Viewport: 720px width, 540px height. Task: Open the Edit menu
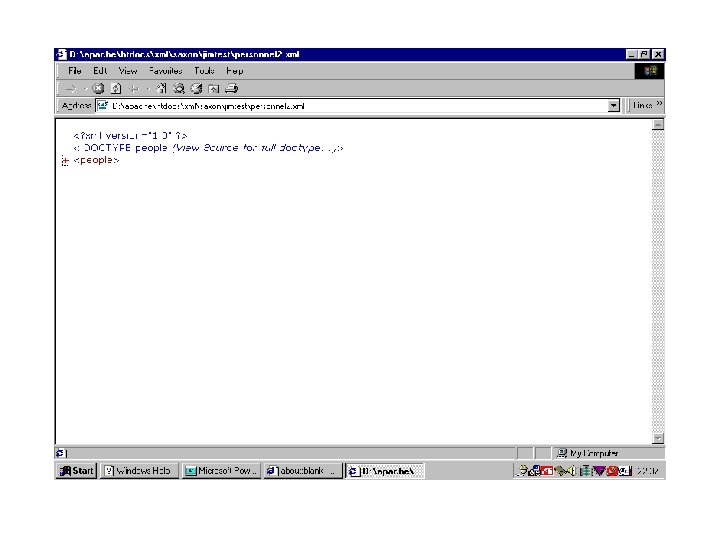coord(100,71)
